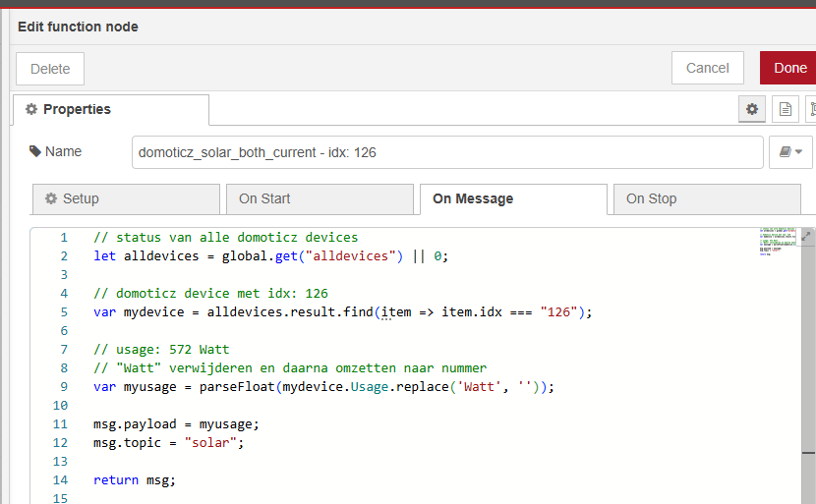Image resolution: width=816 pixels, height=504 pixels.
Task: Click the Cancel button
Action: [707, 68]
